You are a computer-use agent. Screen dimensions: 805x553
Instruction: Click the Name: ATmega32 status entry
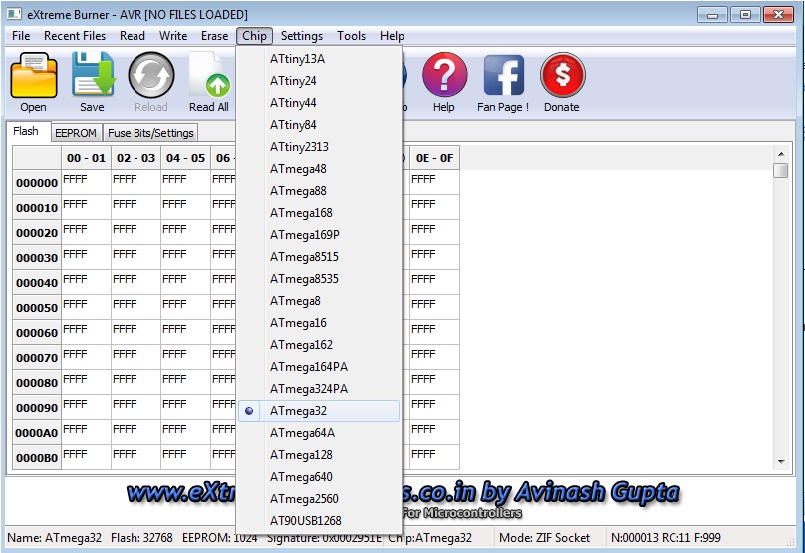[x=54, y=538]
